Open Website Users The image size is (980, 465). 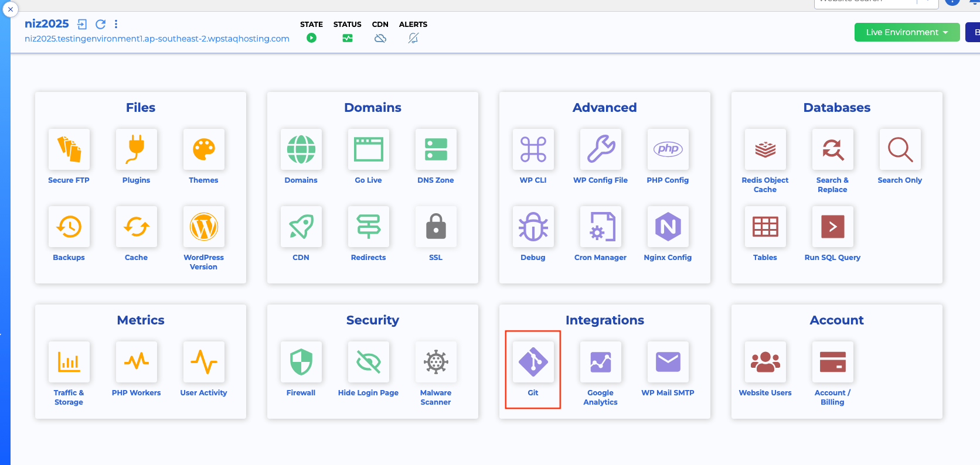[765, 362]
